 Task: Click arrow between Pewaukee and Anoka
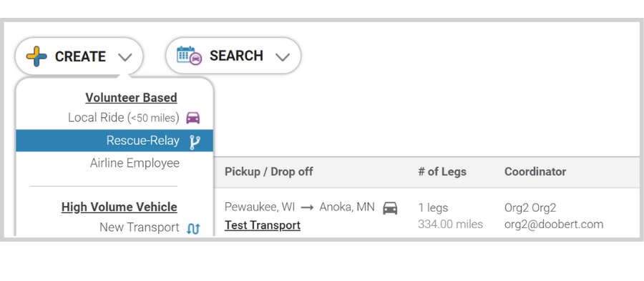[307, 207]
